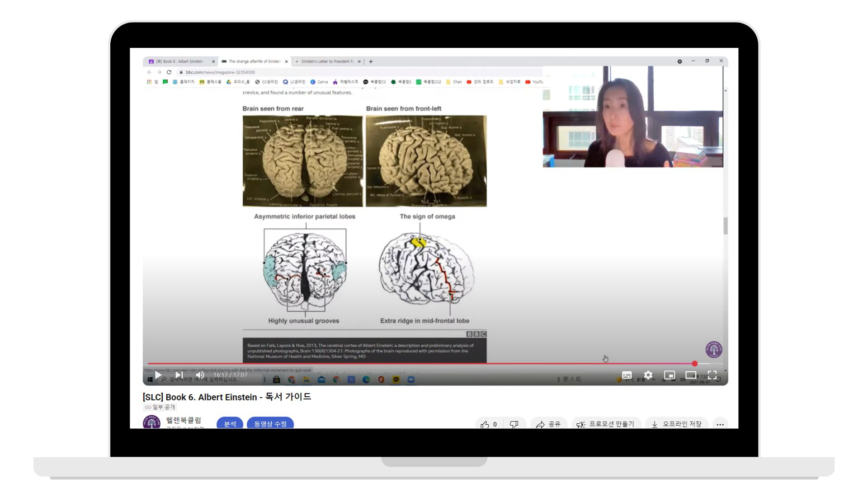Image resolution: width=868 pixels, height=488 pixels.
Task: Click the 동영상 수정 button
Action: pos(270,424)
